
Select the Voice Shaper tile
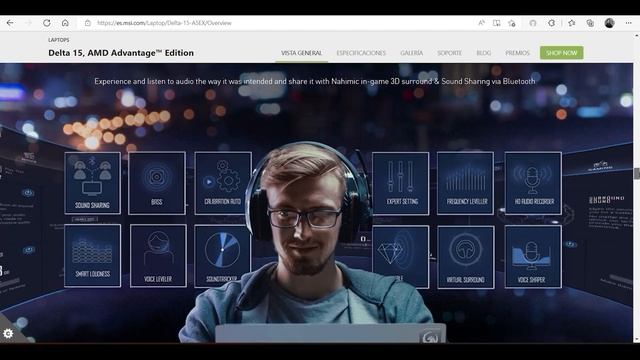pos(533,257)
